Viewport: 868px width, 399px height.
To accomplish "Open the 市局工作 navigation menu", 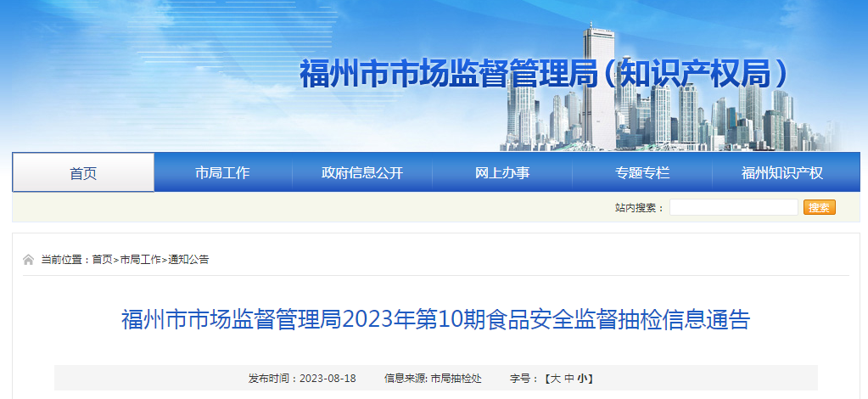I will 222,173.
